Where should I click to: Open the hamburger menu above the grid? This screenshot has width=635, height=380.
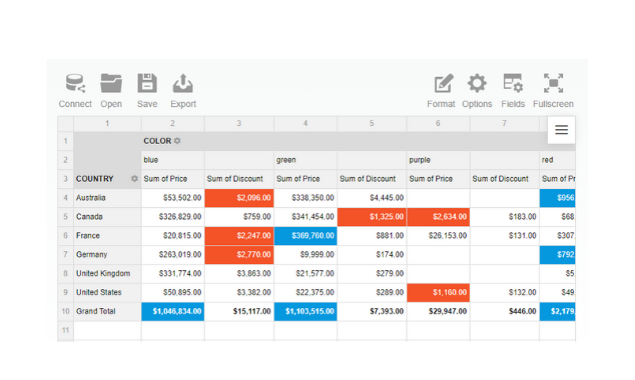pos(561,130)
